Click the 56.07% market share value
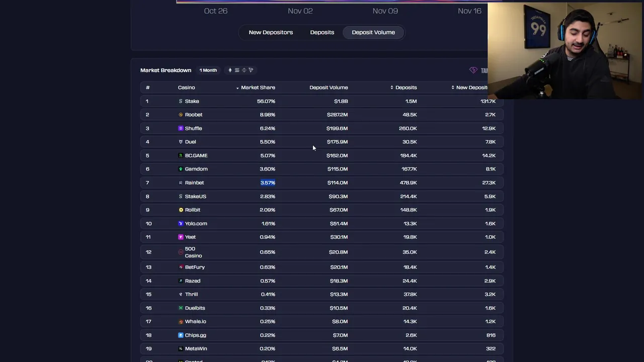Viewport: 644px width, 362px height. (x=266, y=101)
